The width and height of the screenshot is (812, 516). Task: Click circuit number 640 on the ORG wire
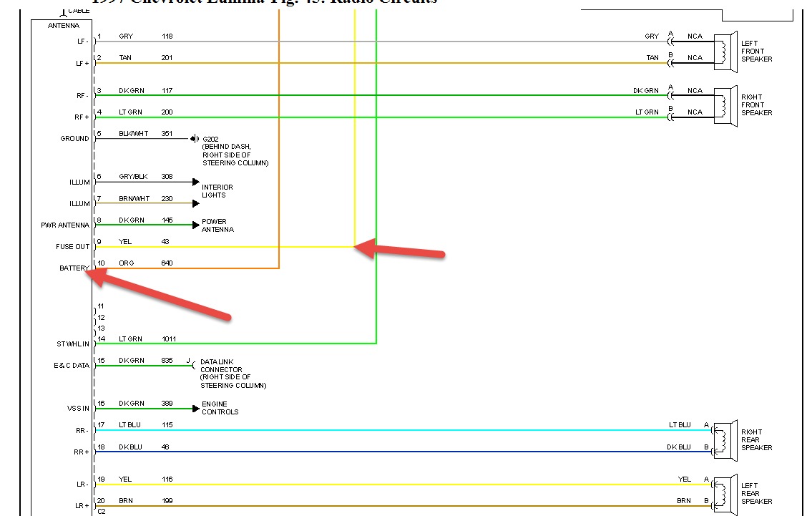click(x=167, y=263)
